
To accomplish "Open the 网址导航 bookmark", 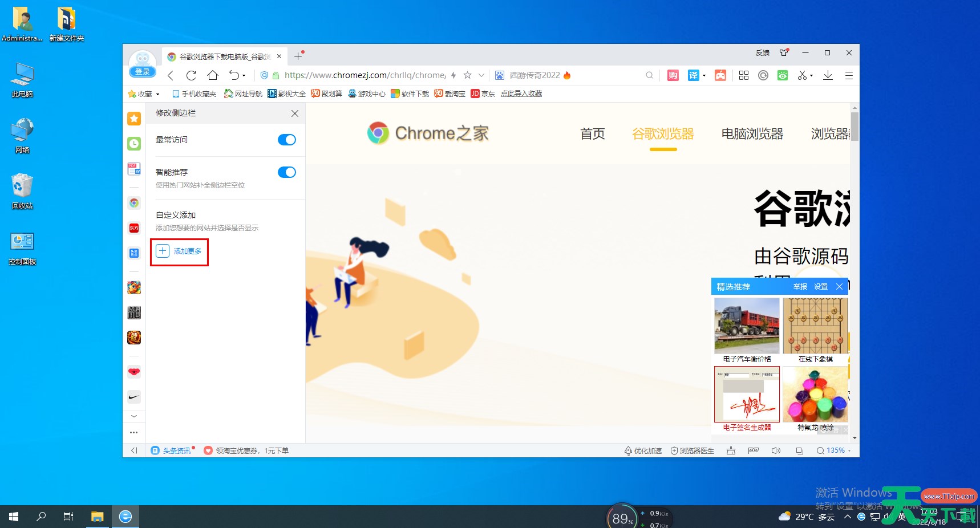I will pos(244,94).
